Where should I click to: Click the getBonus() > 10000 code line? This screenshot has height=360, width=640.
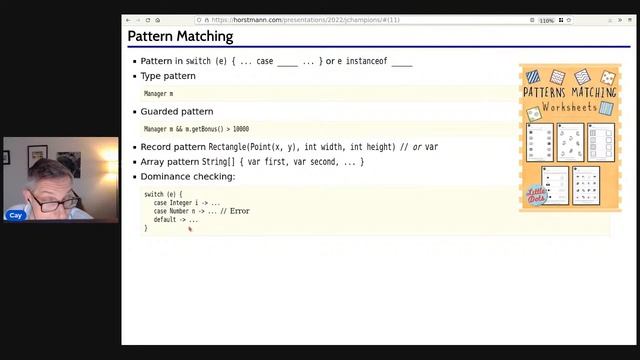coord(196,129)
